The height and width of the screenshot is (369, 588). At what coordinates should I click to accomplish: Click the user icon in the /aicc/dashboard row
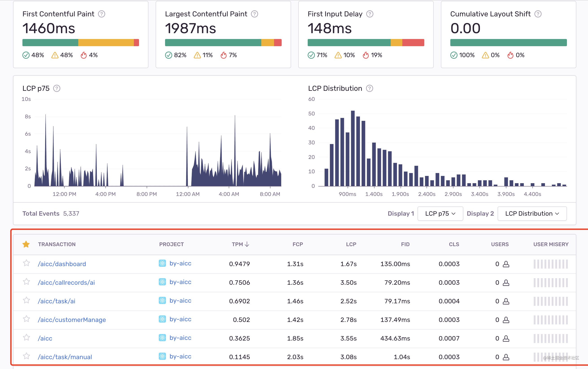point(506,264)
